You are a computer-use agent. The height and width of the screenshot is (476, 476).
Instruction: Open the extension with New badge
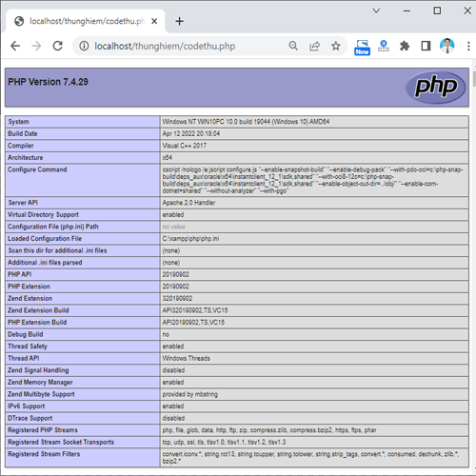pos(362,48)
